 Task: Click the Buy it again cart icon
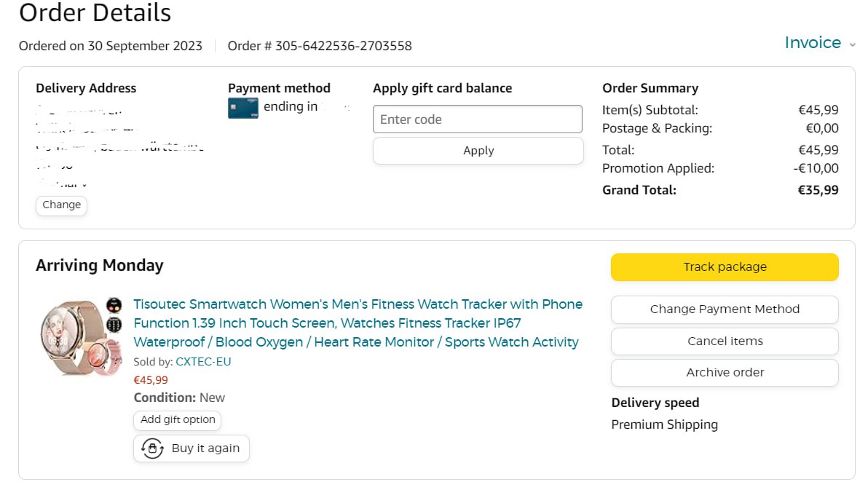pyautogui.click(x=152, y=448)
